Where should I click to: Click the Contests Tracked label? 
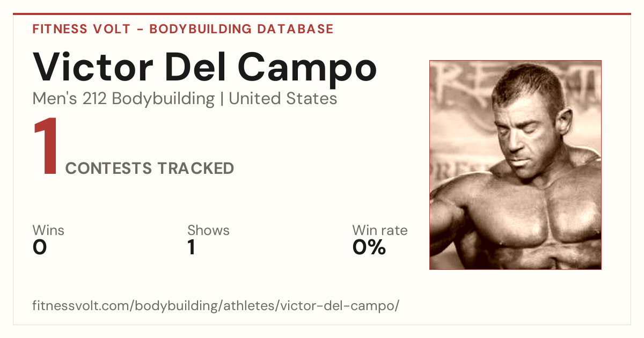(x=150, y=168)
